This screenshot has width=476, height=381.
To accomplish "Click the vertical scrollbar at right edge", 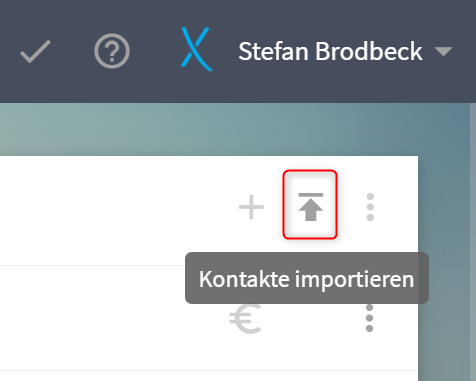I will pos(473,242).
